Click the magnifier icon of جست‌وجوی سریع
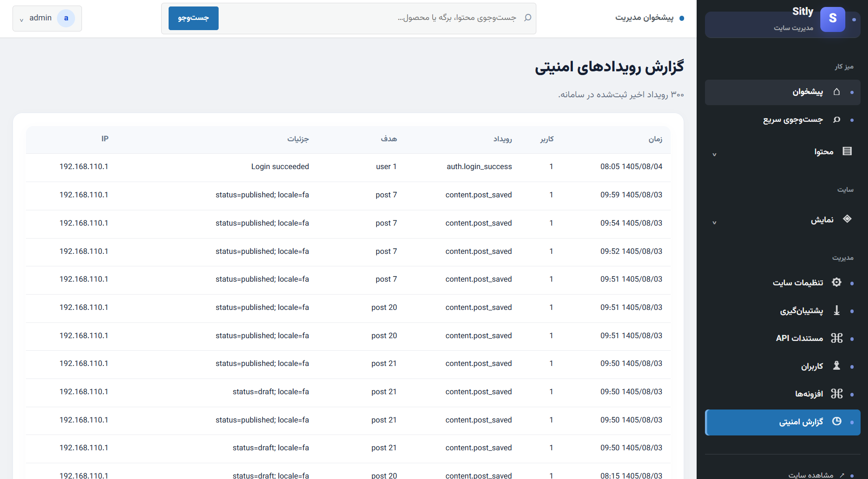This screenshot has height=479, width=868. (837, 120)
